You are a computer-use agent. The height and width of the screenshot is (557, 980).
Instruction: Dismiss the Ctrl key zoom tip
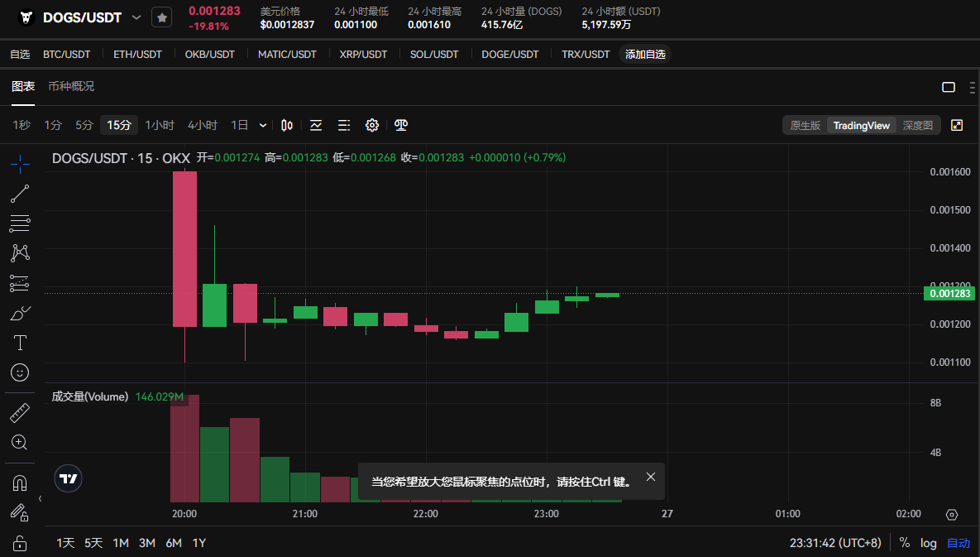pyautogui.click(x=651, y=477)
